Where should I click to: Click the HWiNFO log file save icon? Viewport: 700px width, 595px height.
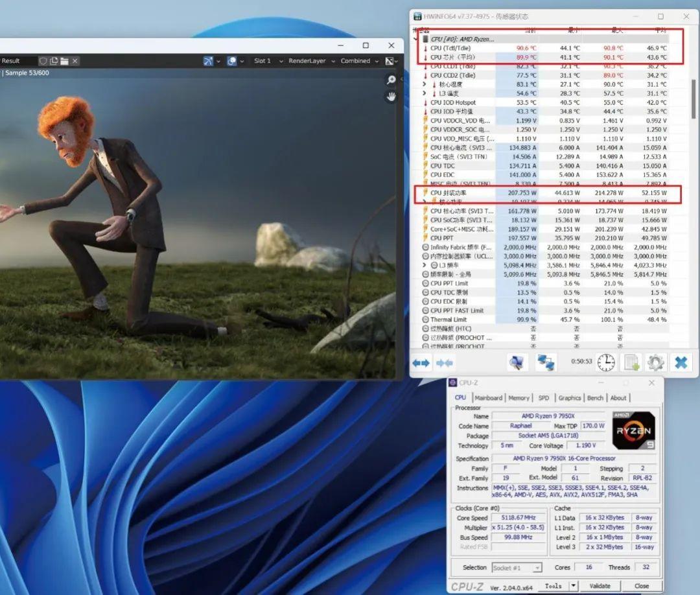pyautogui.click(x=633, y=362)
